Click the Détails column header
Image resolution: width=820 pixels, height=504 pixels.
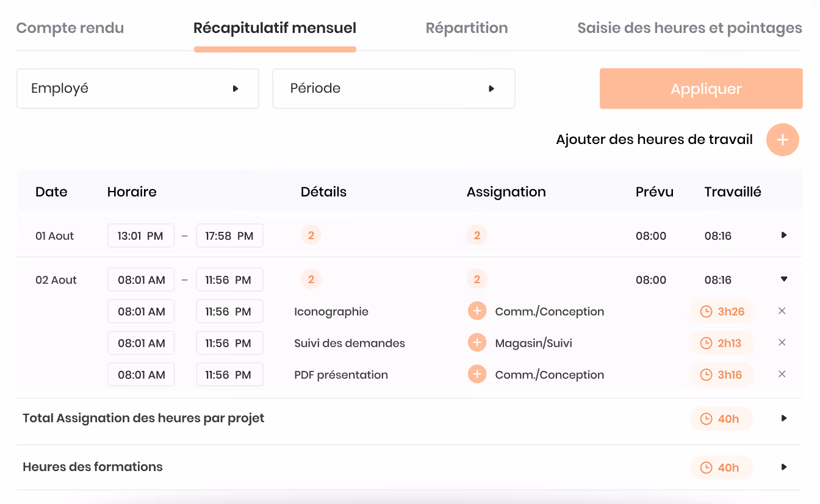323,192
